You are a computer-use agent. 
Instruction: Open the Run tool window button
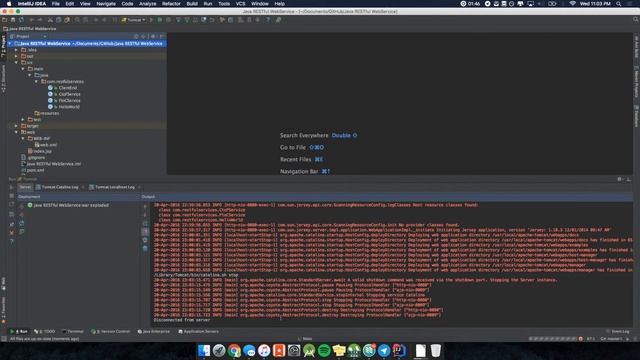coord(19,331)
